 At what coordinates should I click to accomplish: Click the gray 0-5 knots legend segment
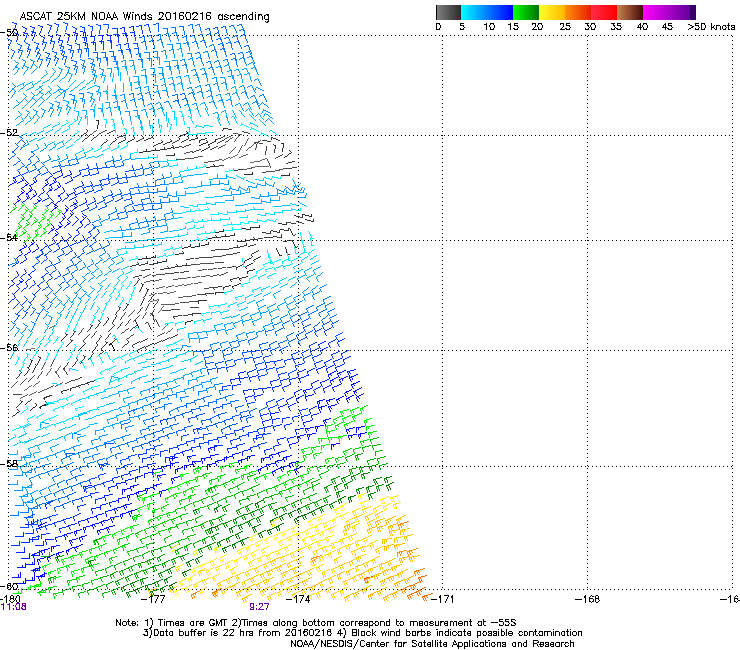click(448, 12)
